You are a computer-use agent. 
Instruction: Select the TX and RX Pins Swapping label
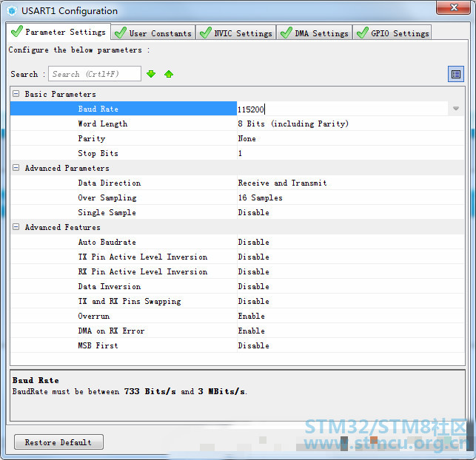[x=130, y=302]
